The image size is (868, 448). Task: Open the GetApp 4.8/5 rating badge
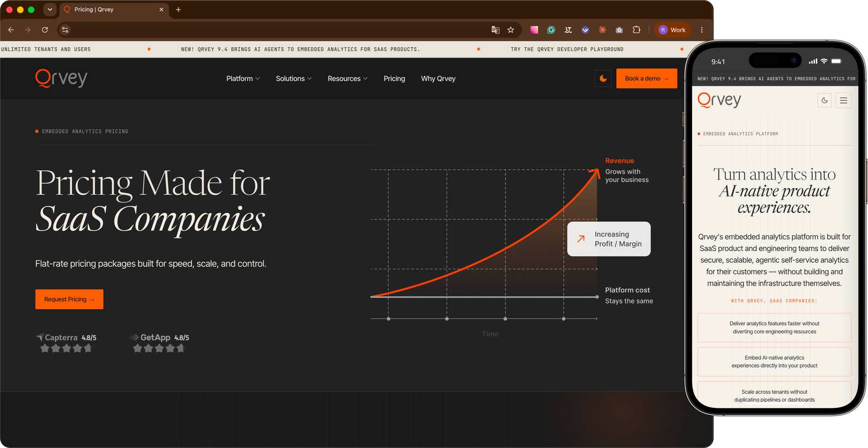point(159,343)
